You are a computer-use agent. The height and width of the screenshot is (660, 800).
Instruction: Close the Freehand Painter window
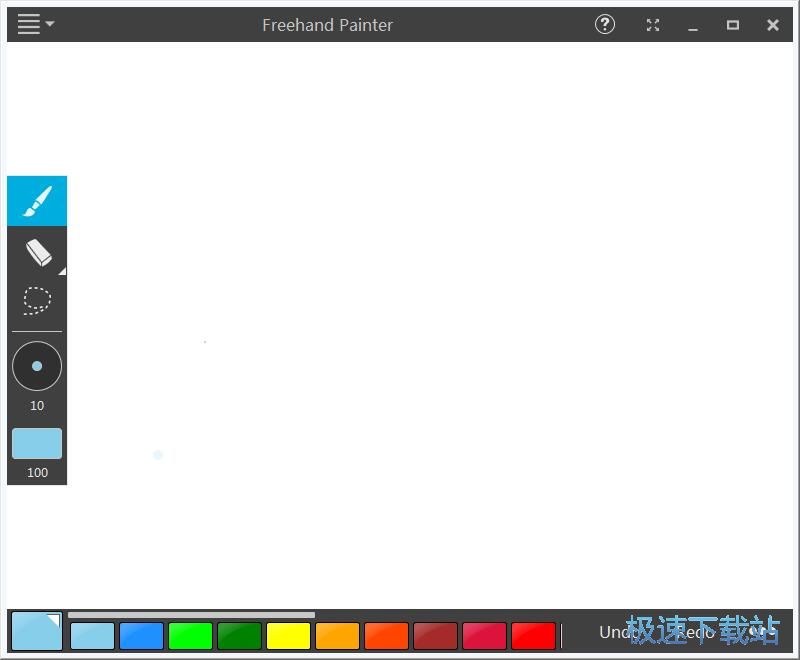click(772, 25)
